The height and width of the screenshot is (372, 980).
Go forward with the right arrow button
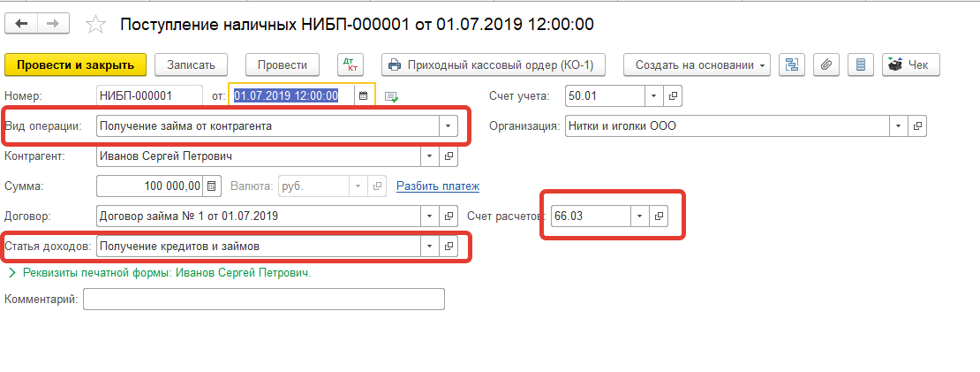[53, 24]
